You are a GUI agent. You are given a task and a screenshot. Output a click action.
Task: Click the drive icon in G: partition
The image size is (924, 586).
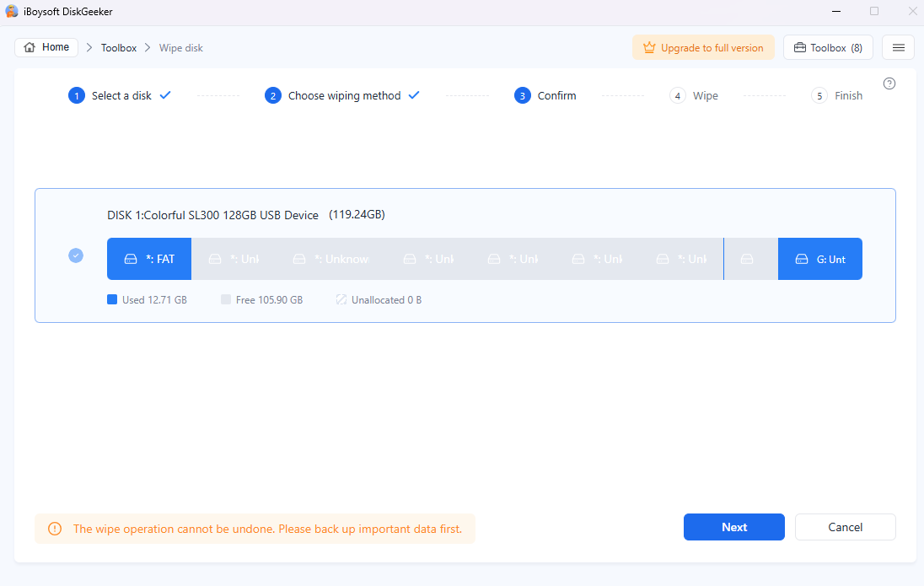tap(802, 260)
